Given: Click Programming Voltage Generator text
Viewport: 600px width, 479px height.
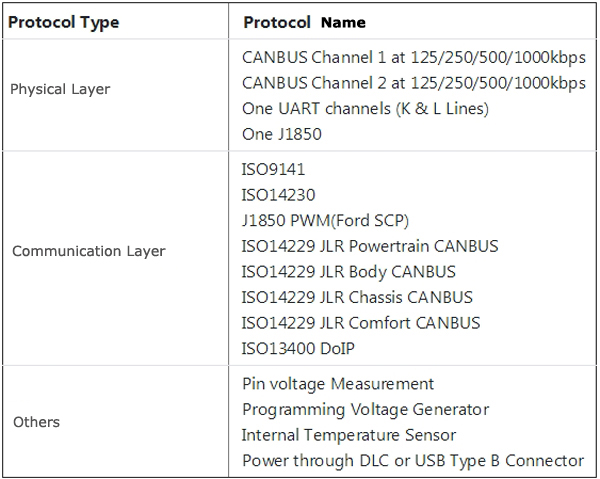Looking at the screenshot, I should (365, 410).
